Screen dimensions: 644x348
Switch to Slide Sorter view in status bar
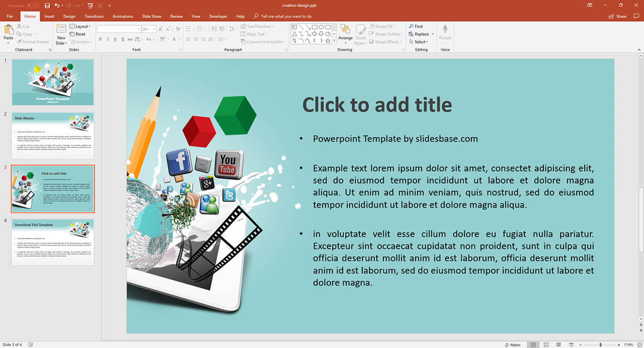coord(545,344)
